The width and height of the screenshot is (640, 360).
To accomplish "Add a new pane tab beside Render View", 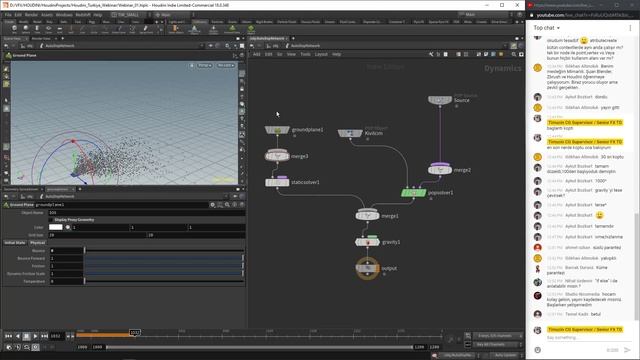I will click(x=62, y=39).
